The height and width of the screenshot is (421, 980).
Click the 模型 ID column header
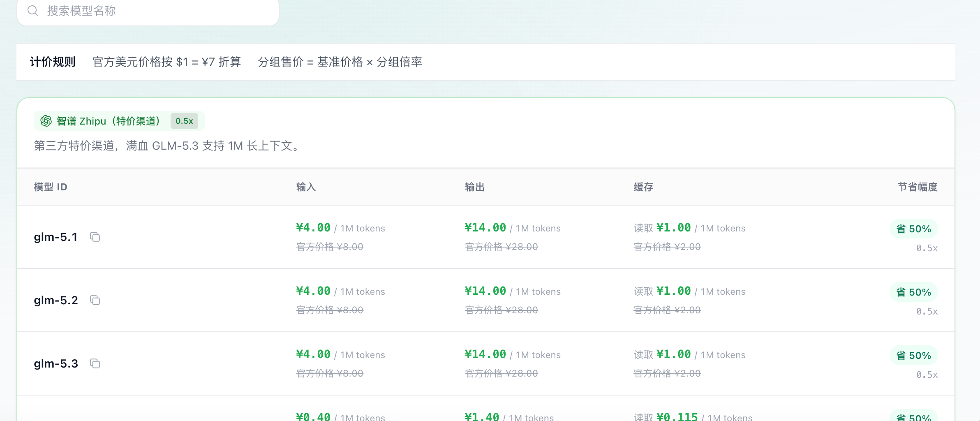coord(51,187)
